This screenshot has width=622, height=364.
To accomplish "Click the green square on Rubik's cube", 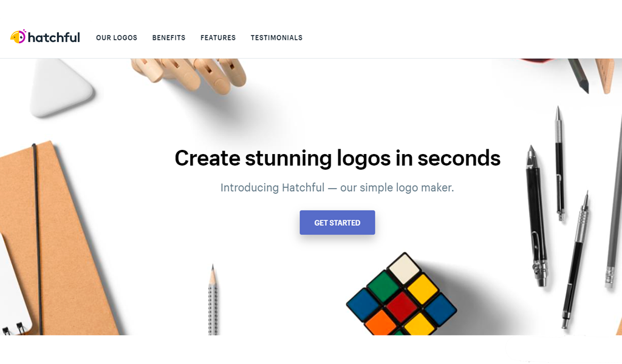I will click(383, 287).
